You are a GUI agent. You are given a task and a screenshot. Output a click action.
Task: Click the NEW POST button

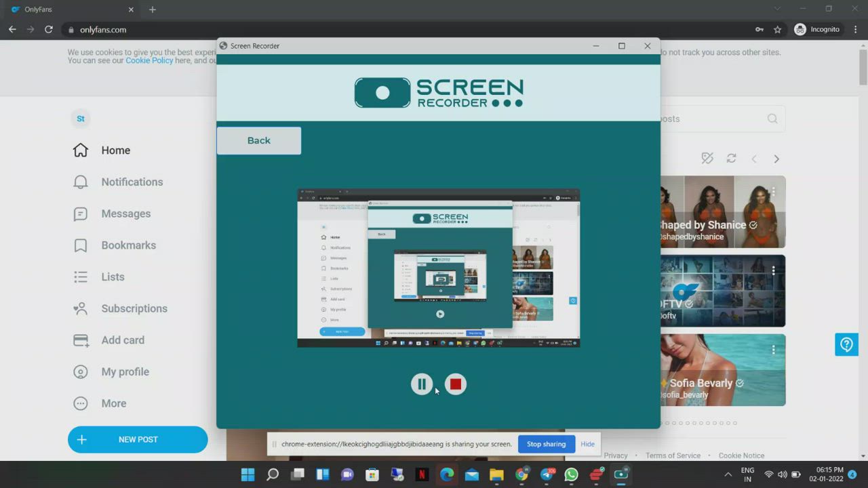(138, 439)
